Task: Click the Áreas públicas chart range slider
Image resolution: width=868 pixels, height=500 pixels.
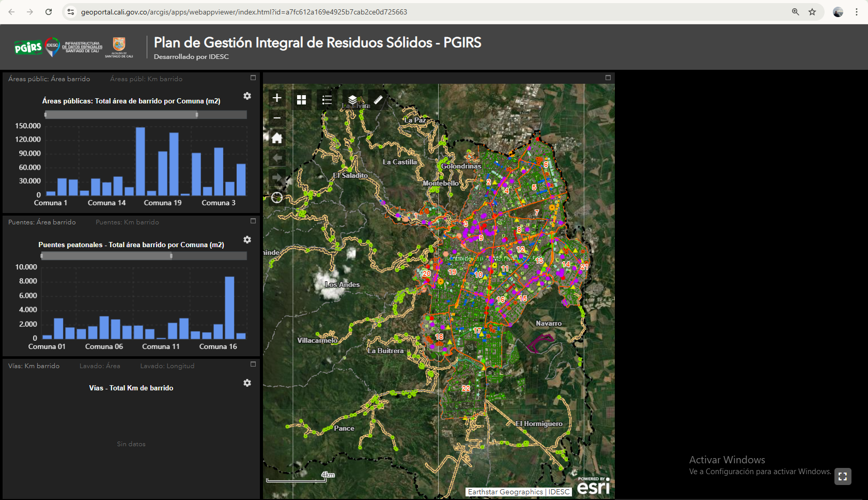Action: pos(146,115)
